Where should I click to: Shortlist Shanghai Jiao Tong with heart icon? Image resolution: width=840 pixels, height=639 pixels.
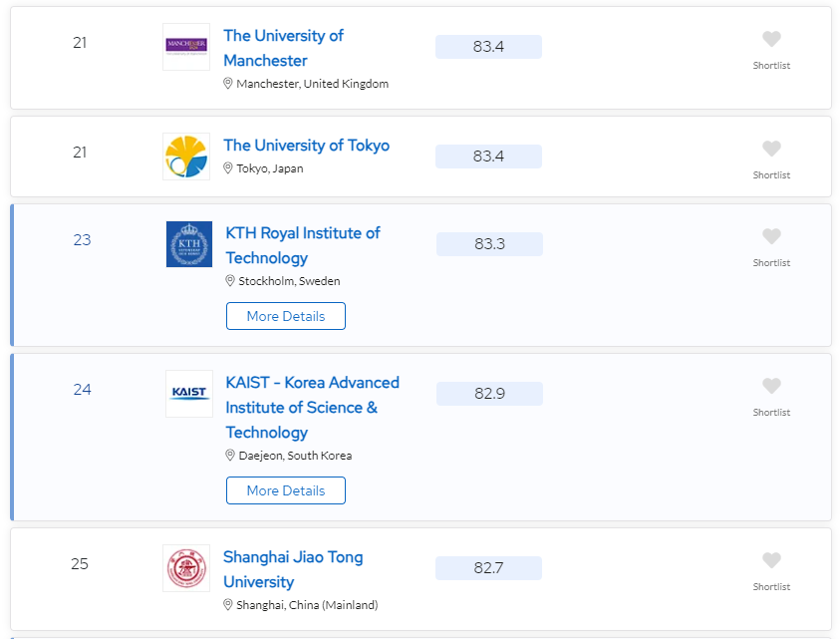click(x=771, y=560)
